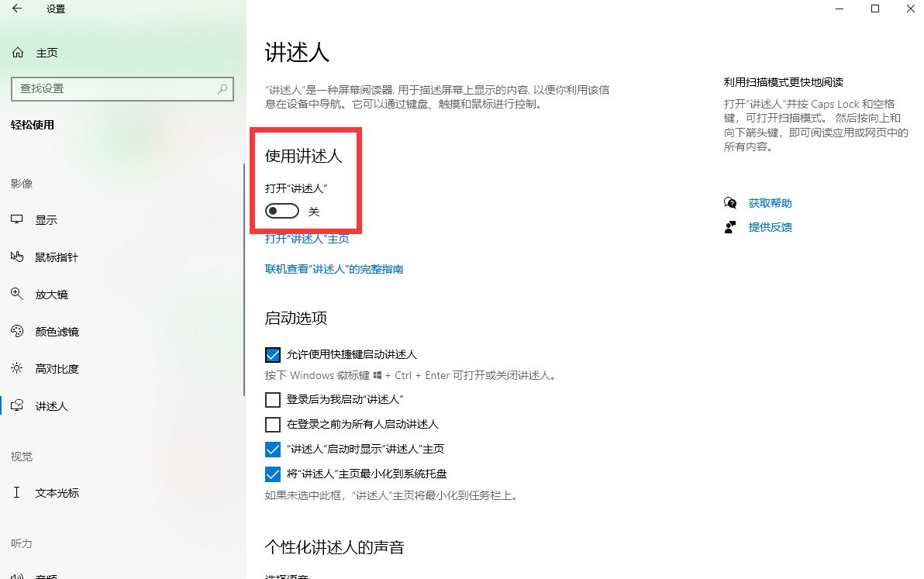Uncheck 允许使用快捷键启动讲述人
924x579 pixels.
(273, 354)
